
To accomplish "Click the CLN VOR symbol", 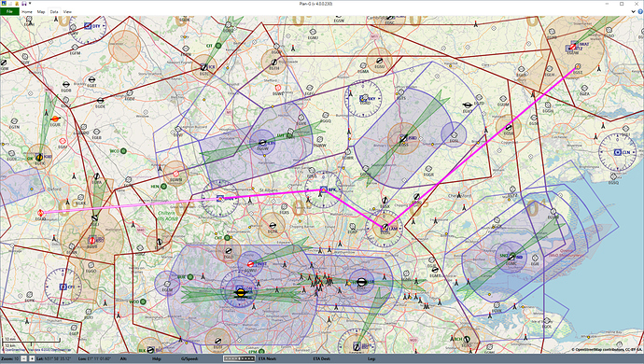I will [x=617, y=152].
